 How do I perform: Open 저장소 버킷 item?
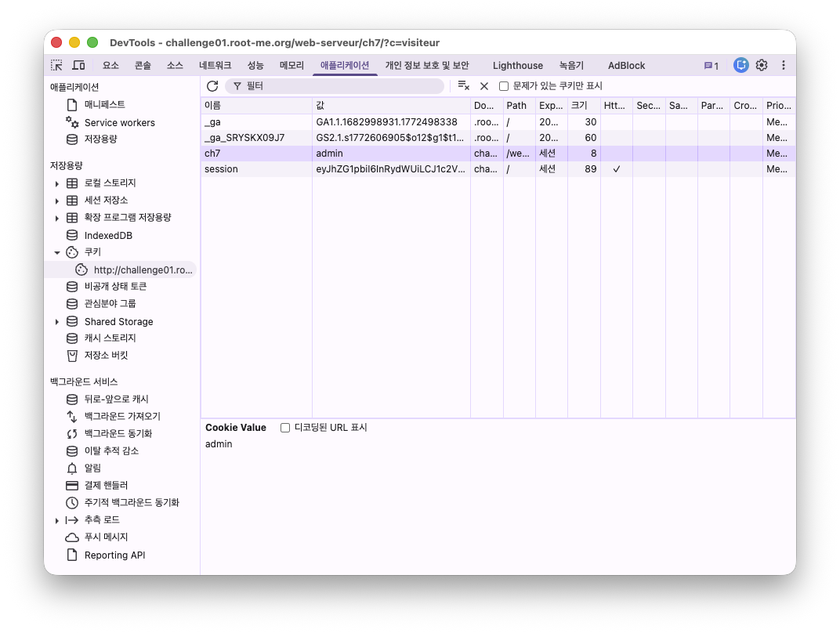click(106, 355)
